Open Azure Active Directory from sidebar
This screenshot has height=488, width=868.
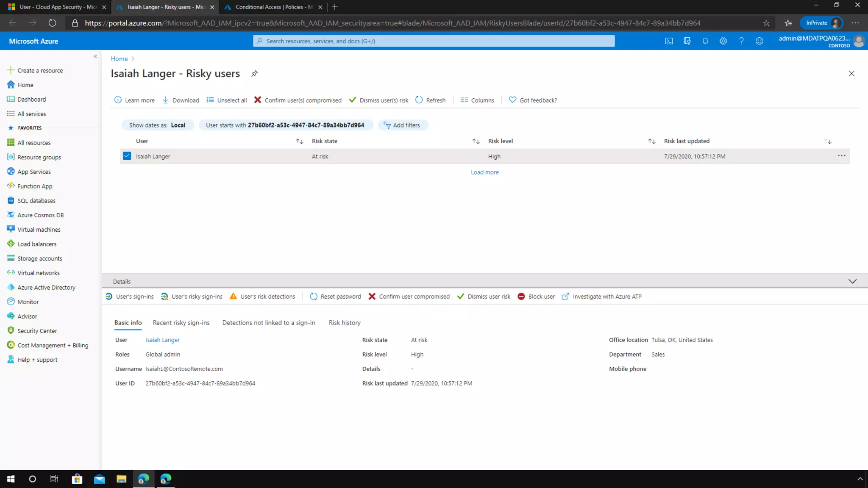click(x=46, y=287)
